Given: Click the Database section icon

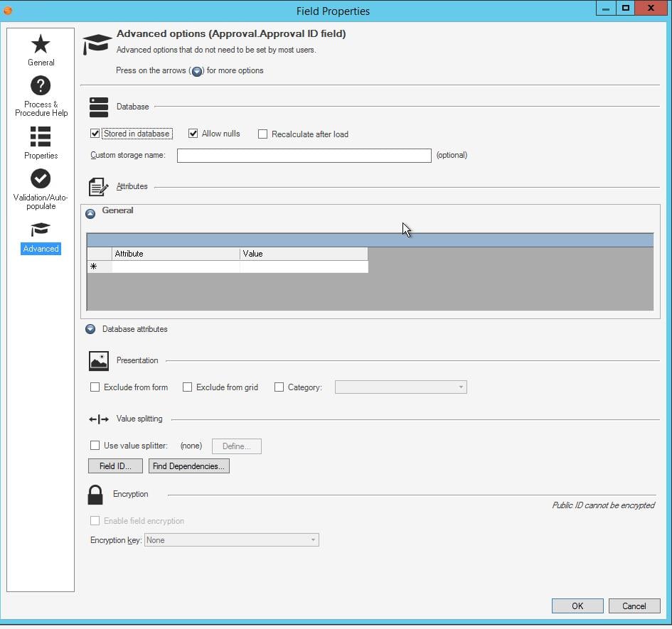Looking at the screenshot, I should [x=98, y=107].
